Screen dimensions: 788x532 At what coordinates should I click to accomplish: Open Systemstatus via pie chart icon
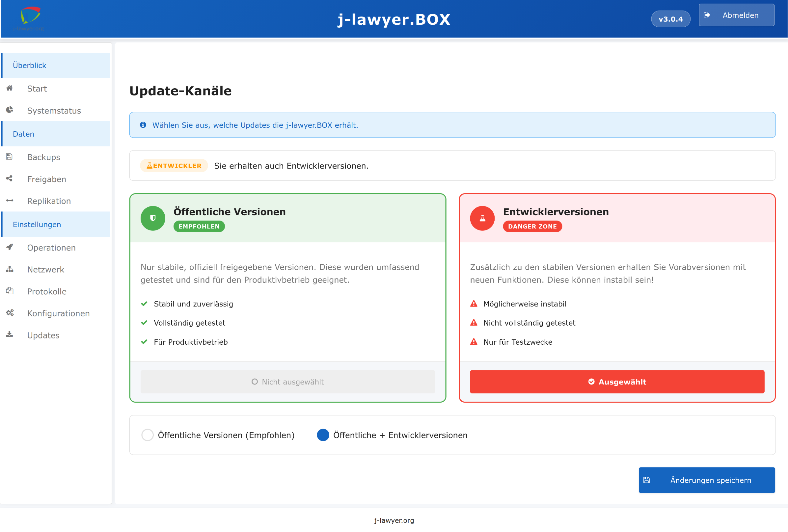click(10, 110)
